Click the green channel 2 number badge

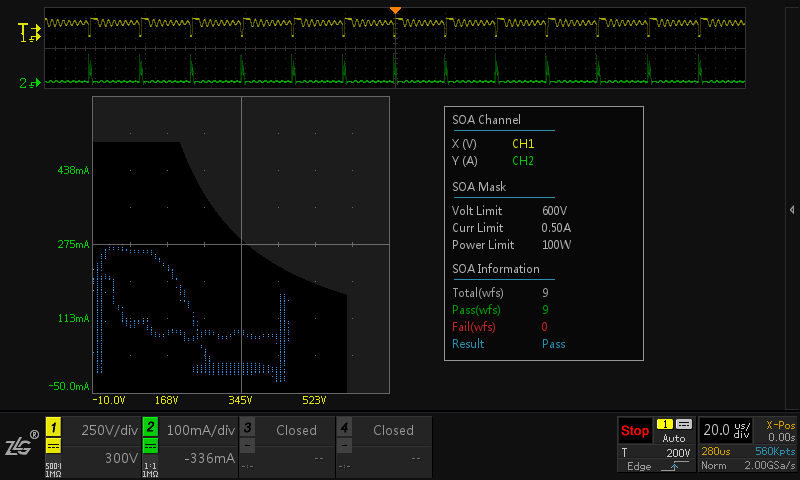(150, 427)
